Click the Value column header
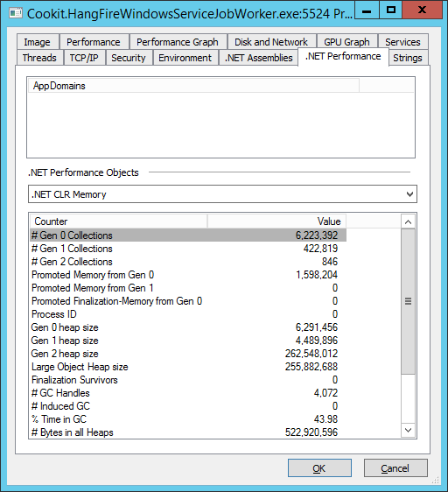This screenshot has width=448, height=492. point(276,221)
